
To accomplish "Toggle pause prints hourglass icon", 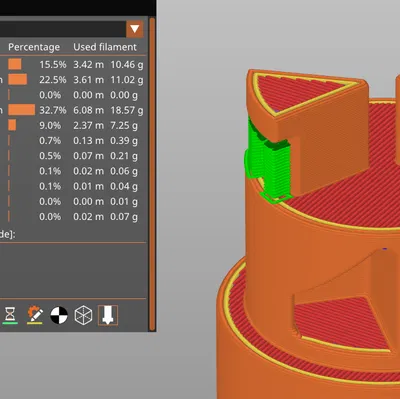I will tap(10, 315).
